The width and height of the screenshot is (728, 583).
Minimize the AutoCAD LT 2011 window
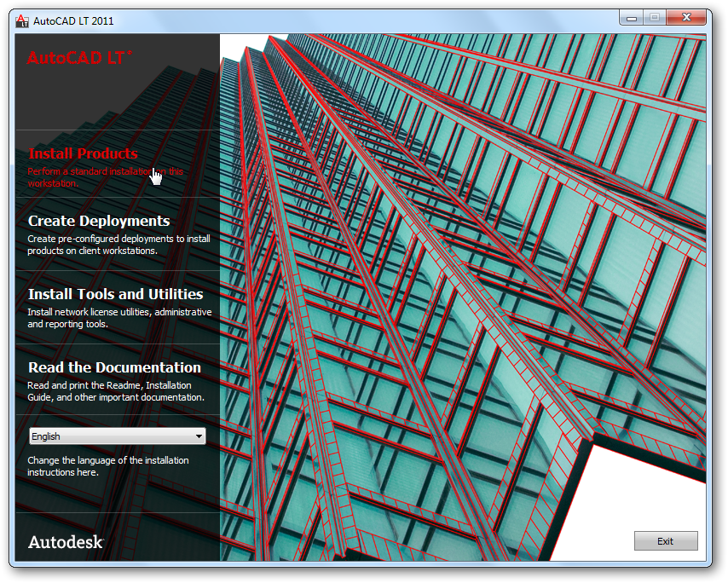click(x=631, y=18)
